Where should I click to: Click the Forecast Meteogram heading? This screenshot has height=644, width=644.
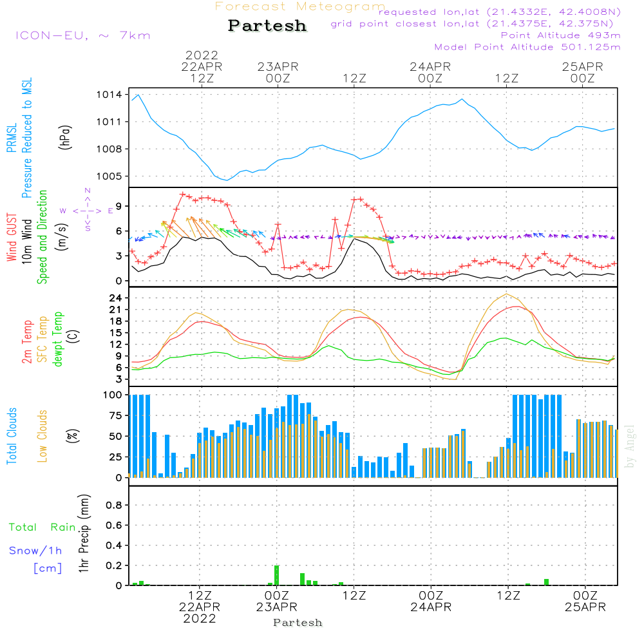[x=300, y=6]
